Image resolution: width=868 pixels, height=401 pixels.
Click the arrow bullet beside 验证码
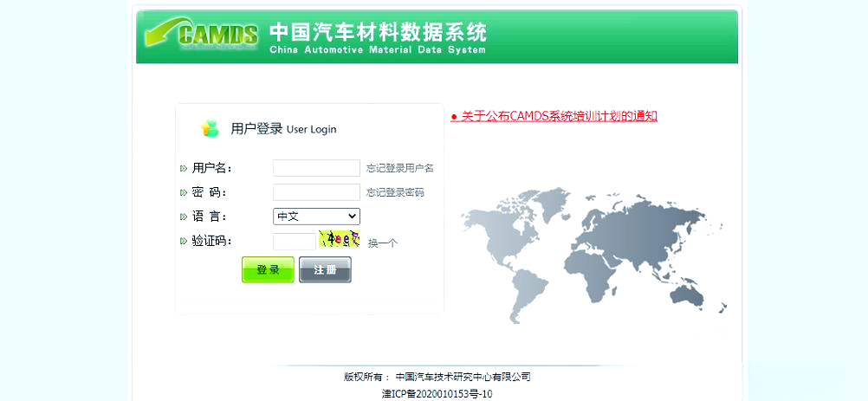click(x=184, y=241)
